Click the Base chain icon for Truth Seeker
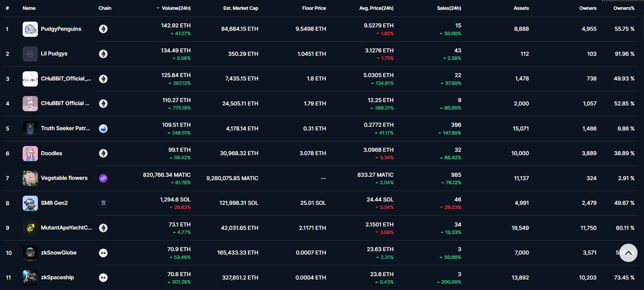 [103, 128]
